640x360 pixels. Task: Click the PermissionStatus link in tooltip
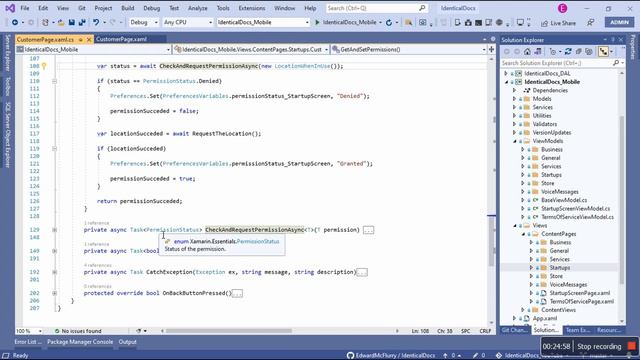click(x=258, y=242)
